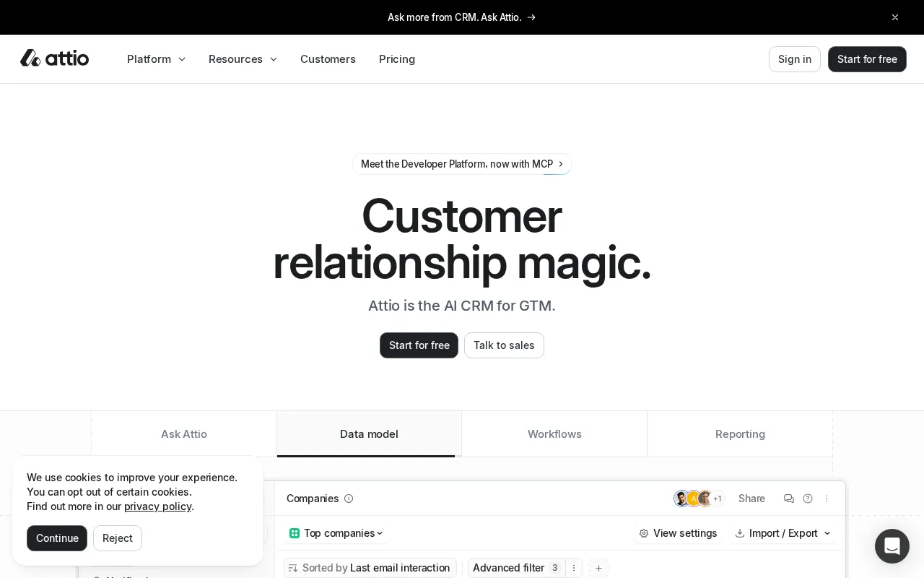
Task: Click the Attio logo
Action: (x=54, y=58)
